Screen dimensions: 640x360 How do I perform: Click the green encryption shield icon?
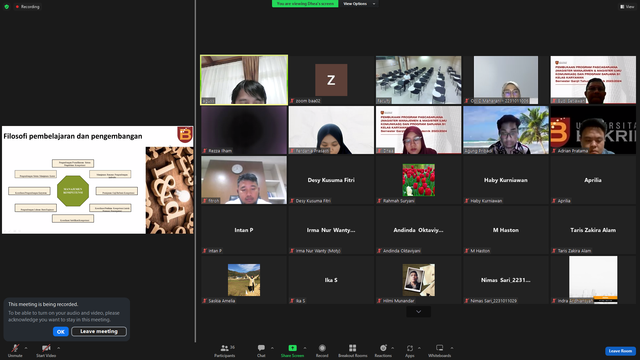[x=7, y=7]
